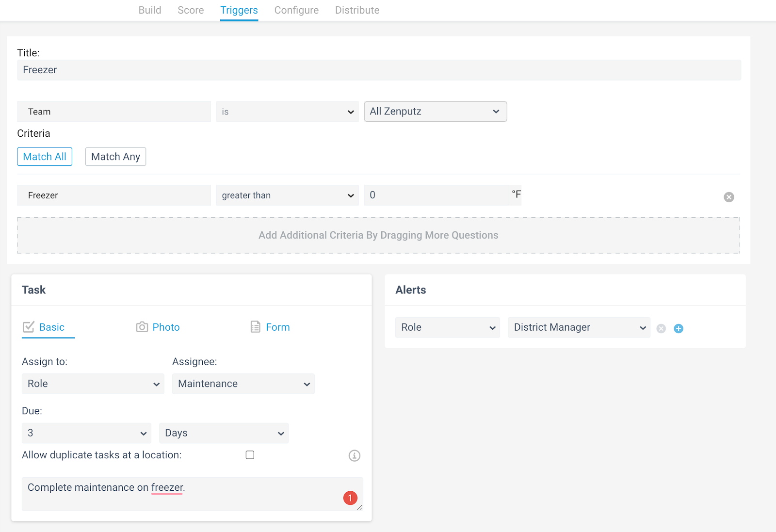Click the Title input field
The image size is (776, 532).
tap(379, 70)
